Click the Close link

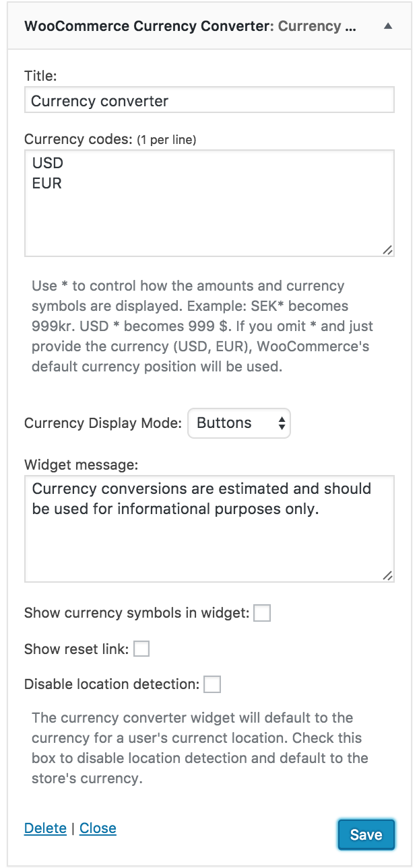(98, 828)
